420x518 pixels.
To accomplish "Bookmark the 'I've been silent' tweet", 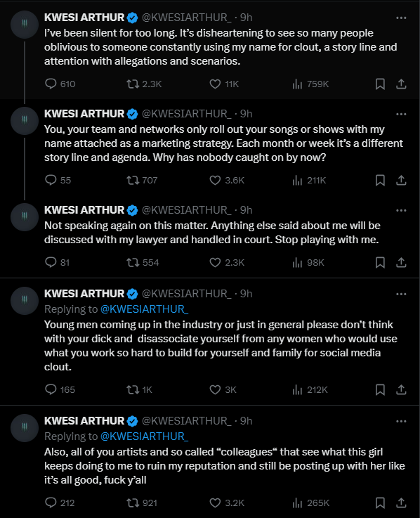I will click(380, 84).
